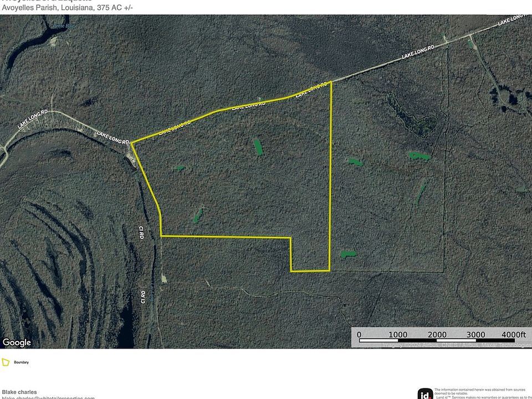Click the northeast corner of yellow boundary
Viewport: 532px width, 399px height.
[331, 81]
